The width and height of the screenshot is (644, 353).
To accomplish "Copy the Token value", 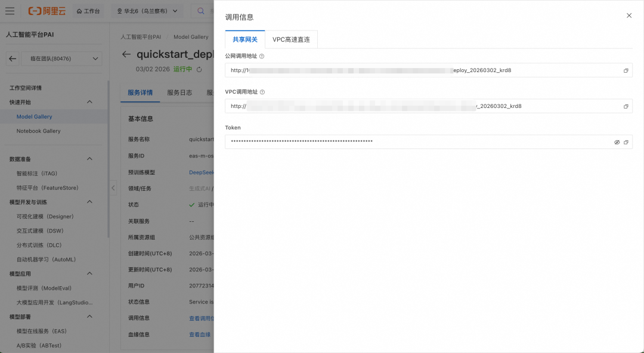I will click(626, 143).
